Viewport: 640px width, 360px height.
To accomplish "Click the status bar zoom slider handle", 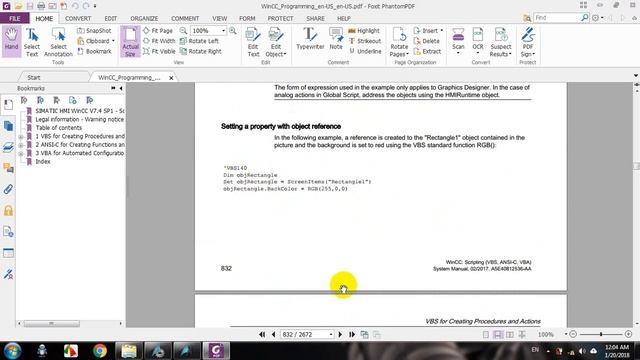I will (x=601, y=334).
